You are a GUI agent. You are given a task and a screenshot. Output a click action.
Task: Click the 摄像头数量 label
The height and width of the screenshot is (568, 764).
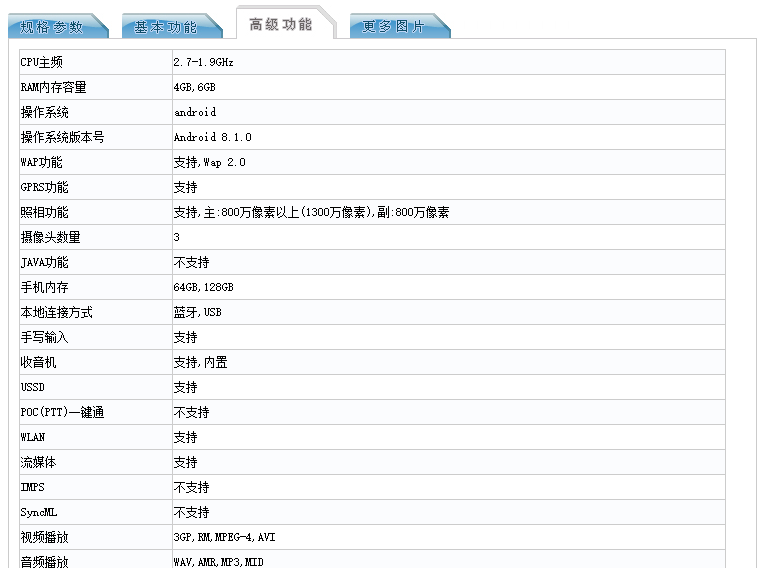coord(51,237)
